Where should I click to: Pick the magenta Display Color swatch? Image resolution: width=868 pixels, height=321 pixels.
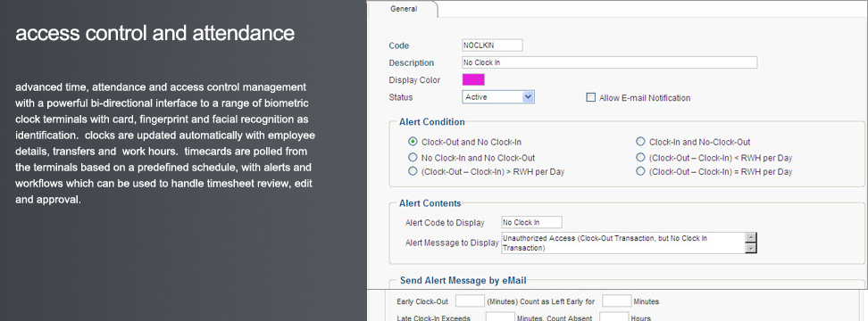click(473, 79)
